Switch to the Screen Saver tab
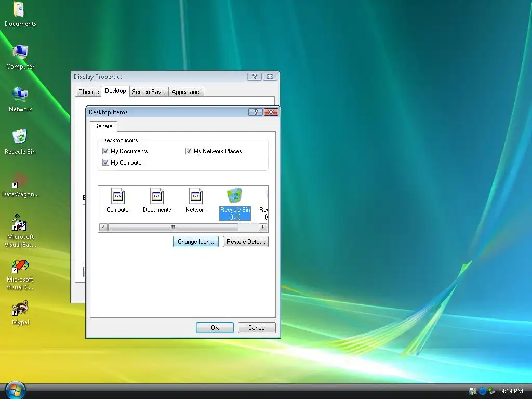Viewport: 532px width, 399px height. pos(149,91)
